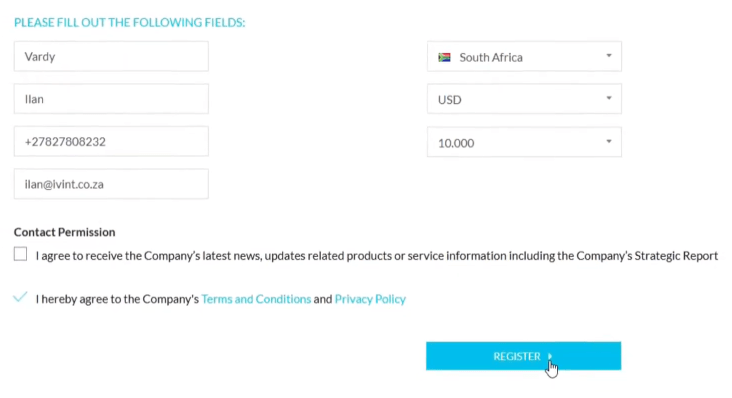Click the email field ilan@ivint.co.za
The width and height of the screenshot is (732, 398).
[111, 184]
